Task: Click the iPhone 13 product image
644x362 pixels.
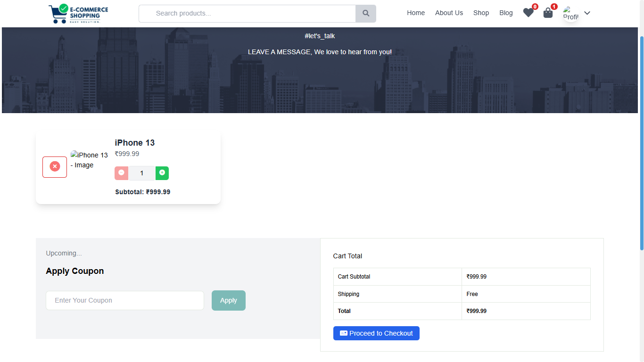Action: (89, 160)
